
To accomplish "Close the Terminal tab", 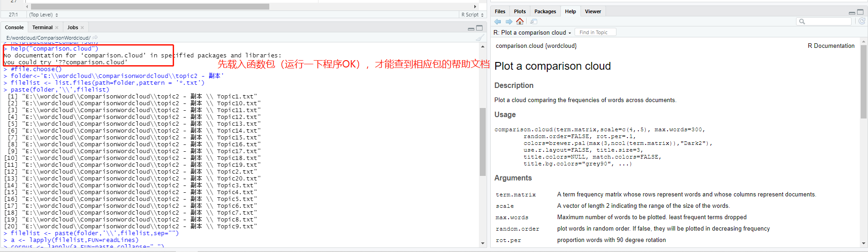I will point(56,28).
